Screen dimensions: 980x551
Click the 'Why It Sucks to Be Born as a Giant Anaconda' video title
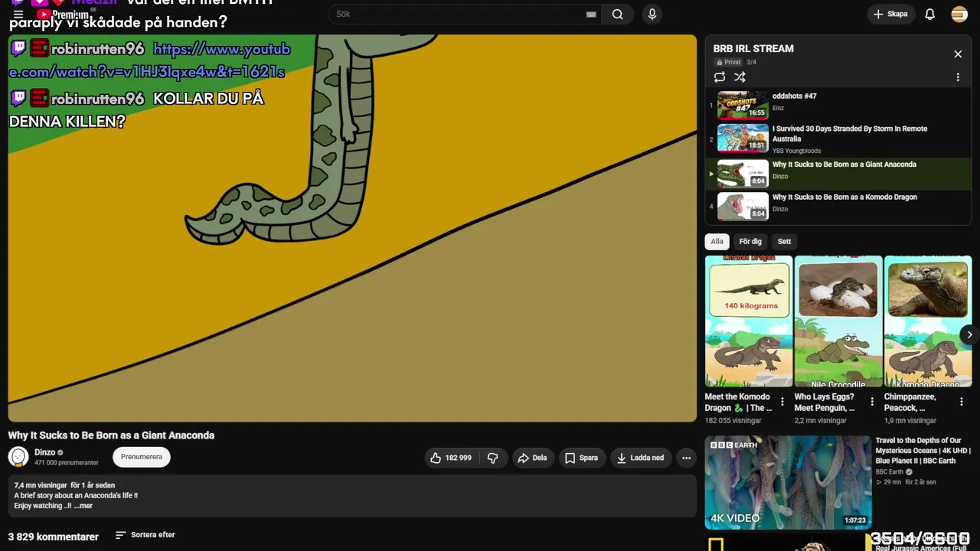click(111, 435)
